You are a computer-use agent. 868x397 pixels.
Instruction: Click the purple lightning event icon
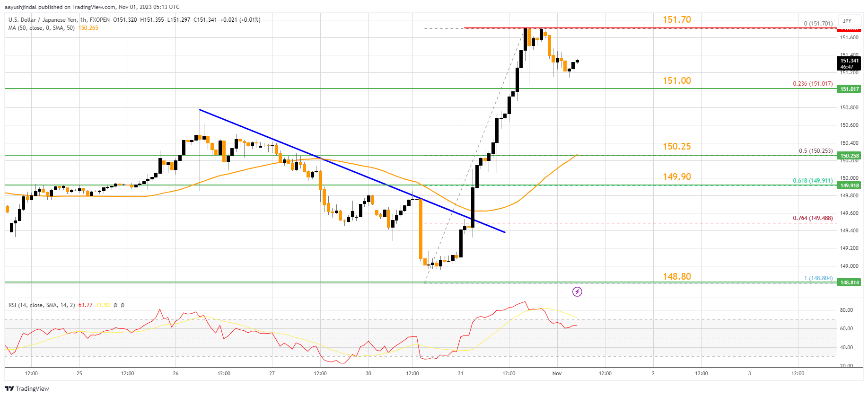coord(577,292)
